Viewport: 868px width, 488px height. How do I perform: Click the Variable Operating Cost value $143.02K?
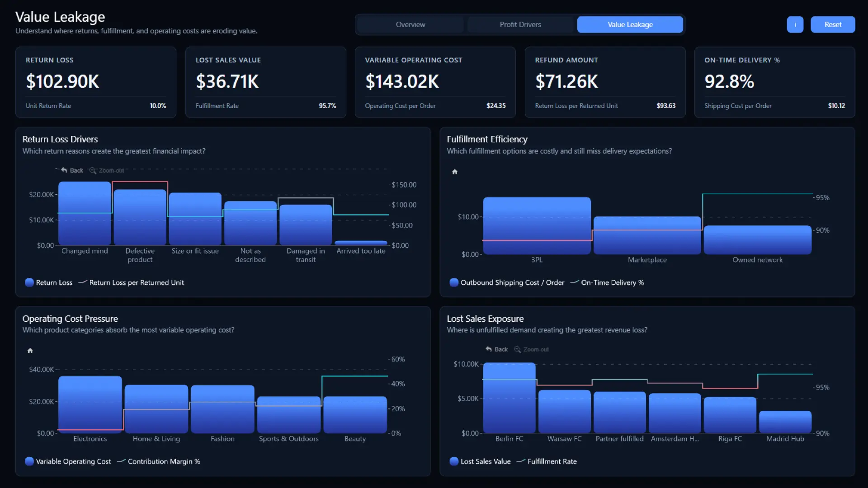click(402, 82)
